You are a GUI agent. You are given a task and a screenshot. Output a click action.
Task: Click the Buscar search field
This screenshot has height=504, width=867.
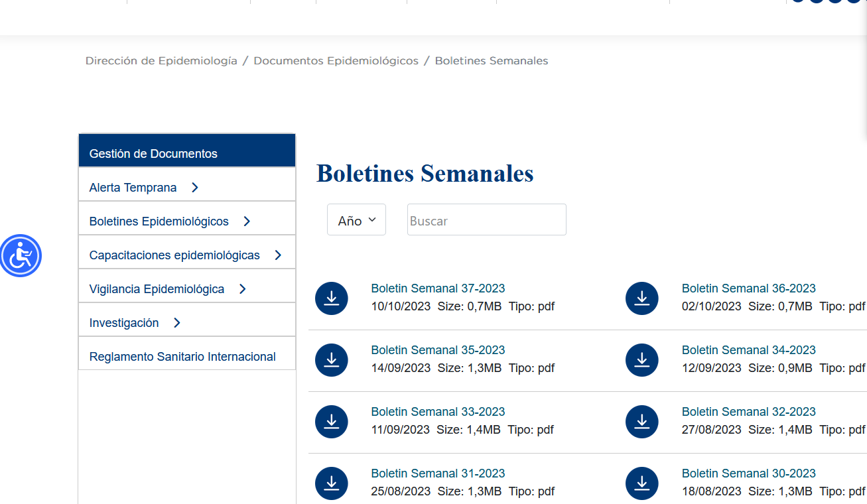click(x=486, y=220)
